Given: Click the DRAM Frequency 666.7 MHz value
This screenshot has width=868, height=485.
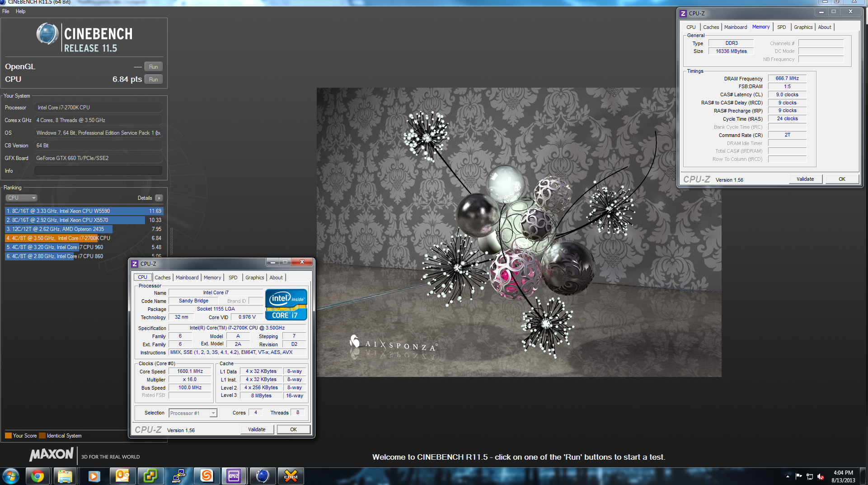Looking at the screenshot, I should [787, 78].
